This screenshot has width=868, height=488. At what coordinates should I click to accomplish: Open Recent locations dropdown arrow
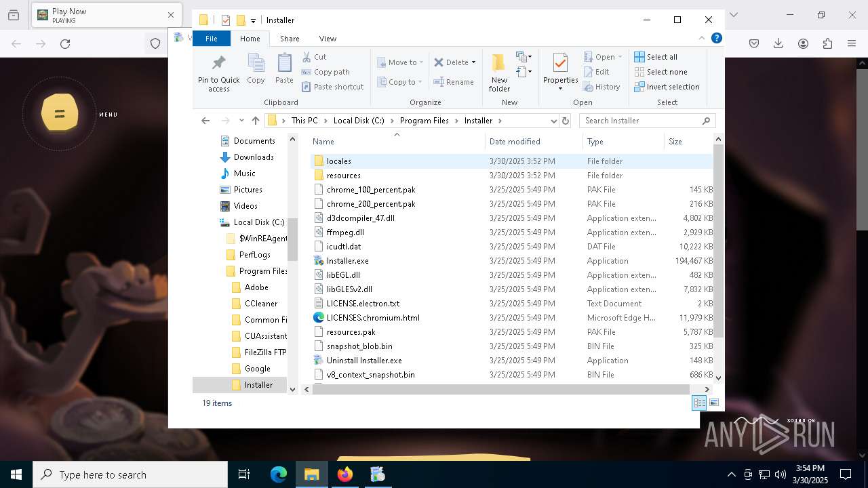coord(241,121)
